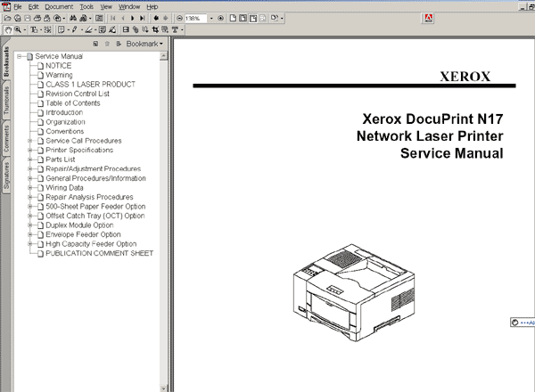Open the Table of Contents bookmark

(73, 103)
